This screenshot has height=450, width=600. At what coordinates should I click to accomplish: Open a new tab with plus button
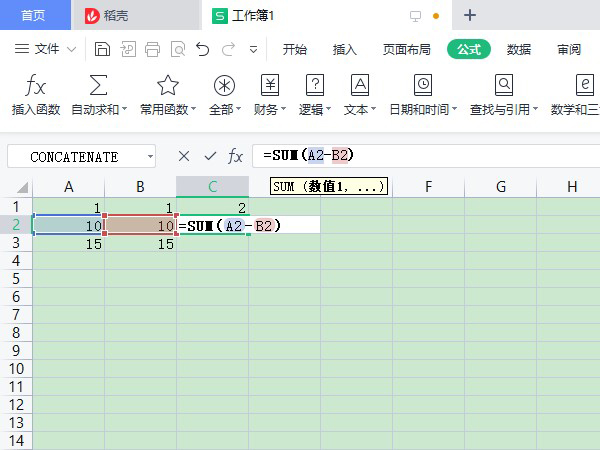click(x=470, y=15)
